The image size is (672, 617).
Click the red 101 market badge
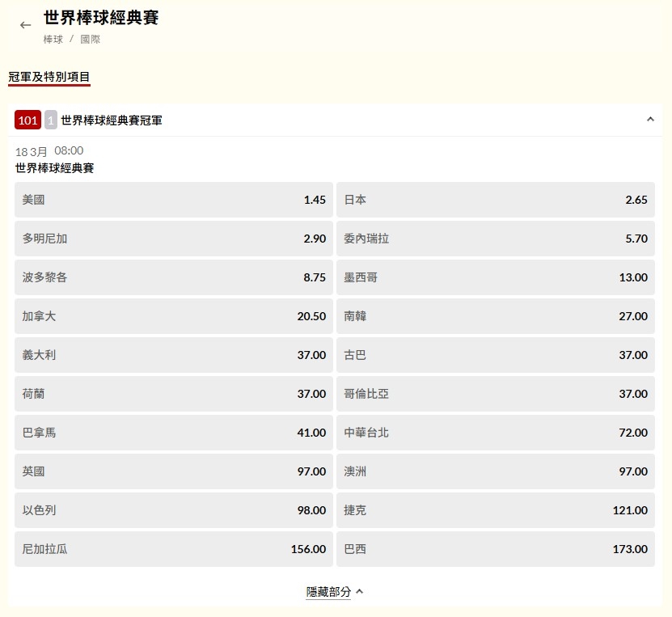(27, 120)
